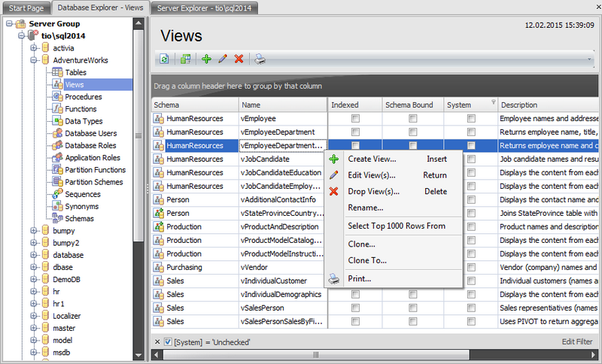Click the red X Drop View toolbar icon
The width and height of the screenshot is (602, 364).
(239, 59)
